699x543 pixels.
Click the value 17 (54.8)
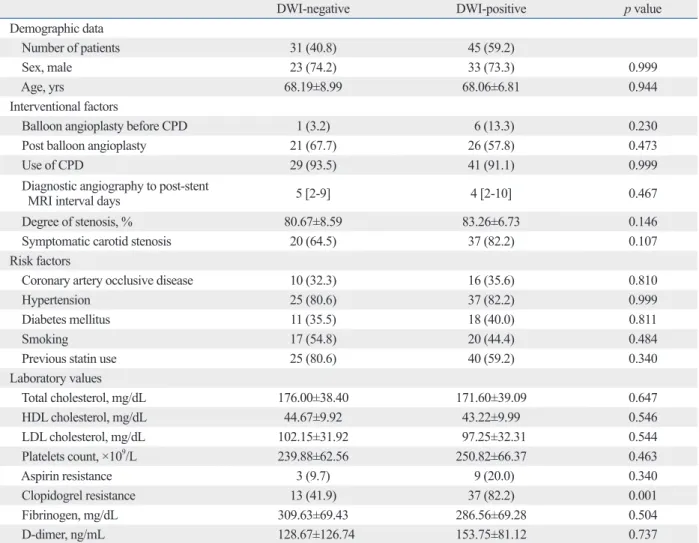[x=313, y=339]
